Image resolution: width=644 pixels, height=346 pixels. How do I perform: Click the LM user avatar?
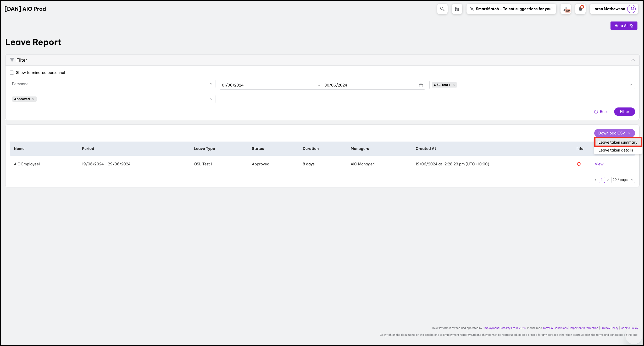(631, 9)
